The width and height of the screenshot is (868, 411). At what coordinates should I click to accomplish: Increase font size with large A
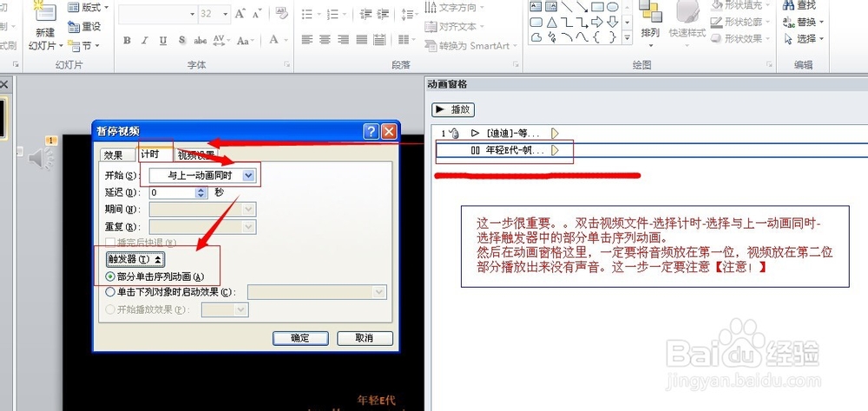coord(240,13)
